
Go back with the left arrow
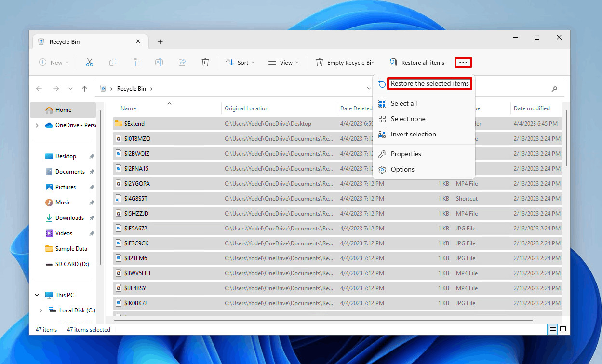pos(39,89)
